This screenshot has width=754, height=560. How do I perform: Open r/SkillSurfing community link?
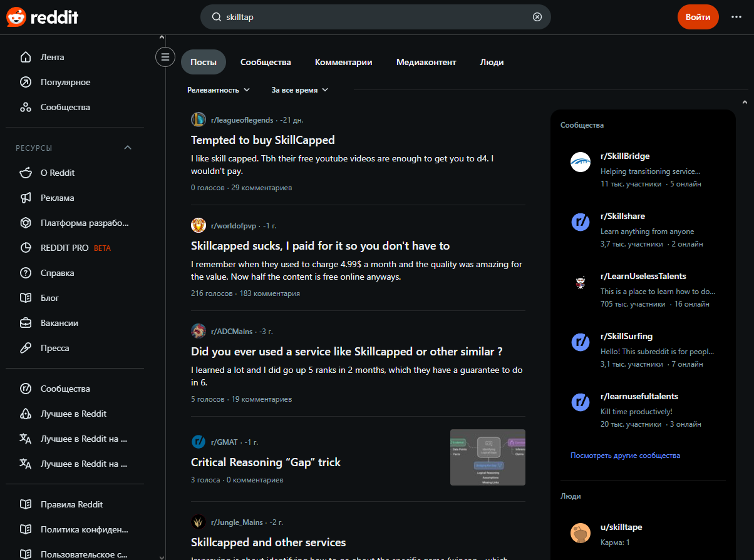tap(626, 336)
